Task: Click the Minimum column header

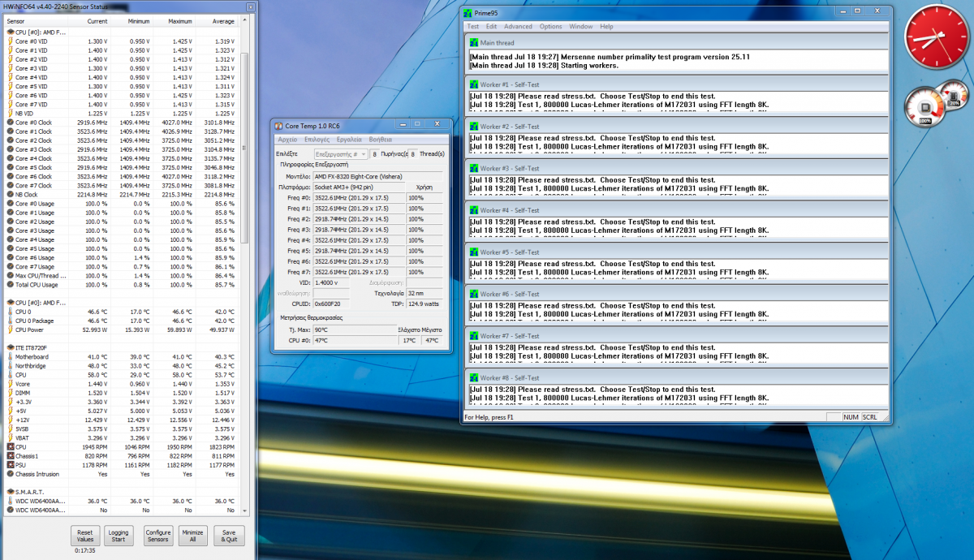Action: tap(132, 20)
